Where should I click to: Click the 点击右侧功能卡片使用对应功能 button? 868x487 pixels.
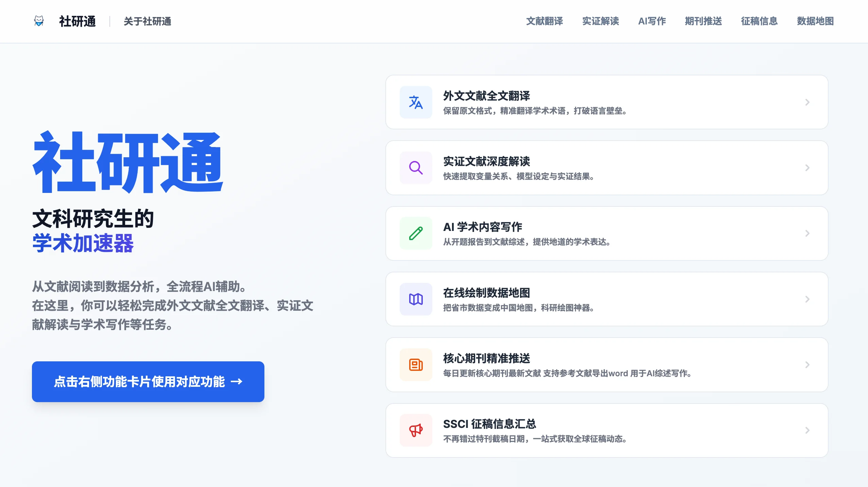147,381
